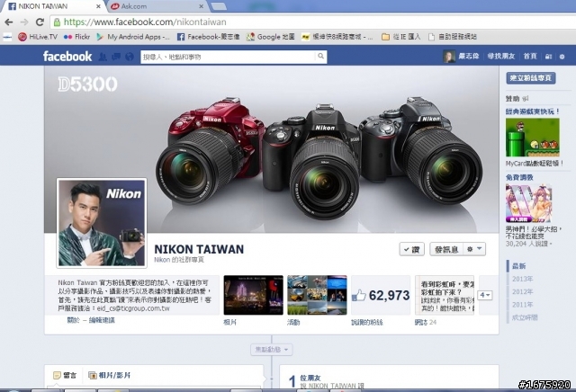The width and height of the screenshot is (576, 392).
Task: Open the HiLive.TV bookmark
Action: [38, 37]
